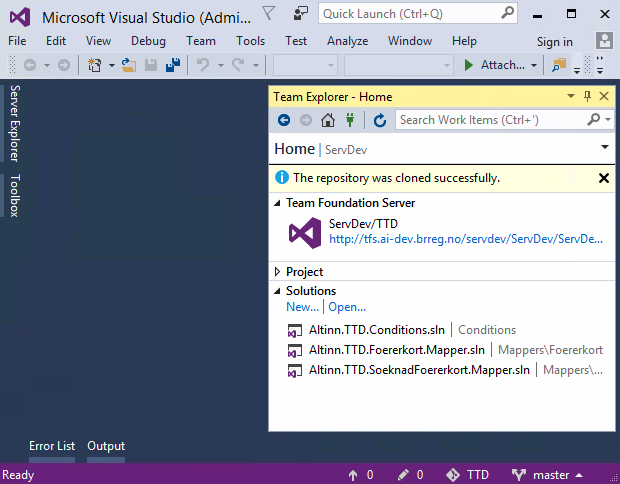Open the TFS server URL link

466,239
